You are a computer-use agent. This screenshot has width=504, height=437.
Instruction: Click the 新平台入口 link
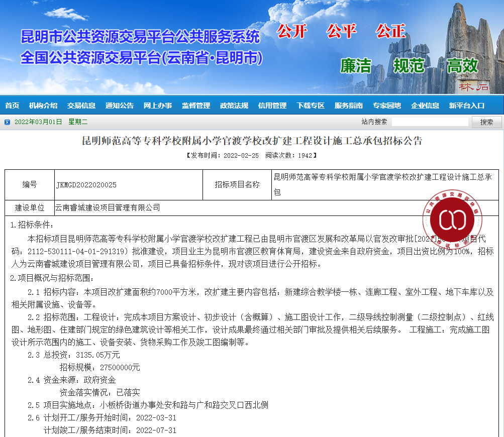coord(467,105)
